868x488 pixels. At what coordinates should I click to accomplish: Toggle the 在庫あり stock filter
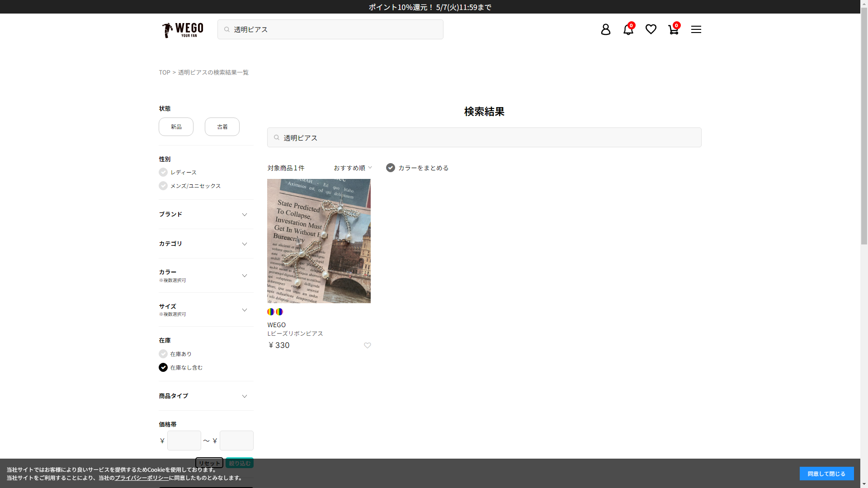click(x=163, y=354)
